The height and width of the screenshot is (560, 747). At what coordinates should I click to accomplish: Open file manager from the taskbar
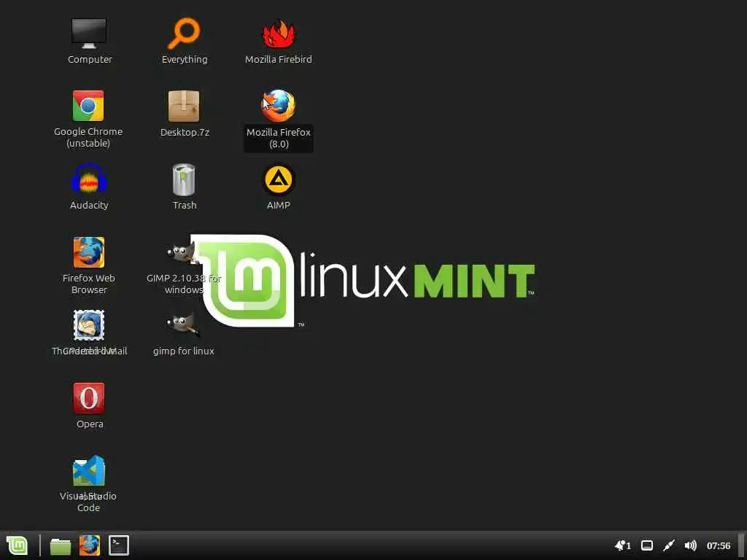[61, 545]
